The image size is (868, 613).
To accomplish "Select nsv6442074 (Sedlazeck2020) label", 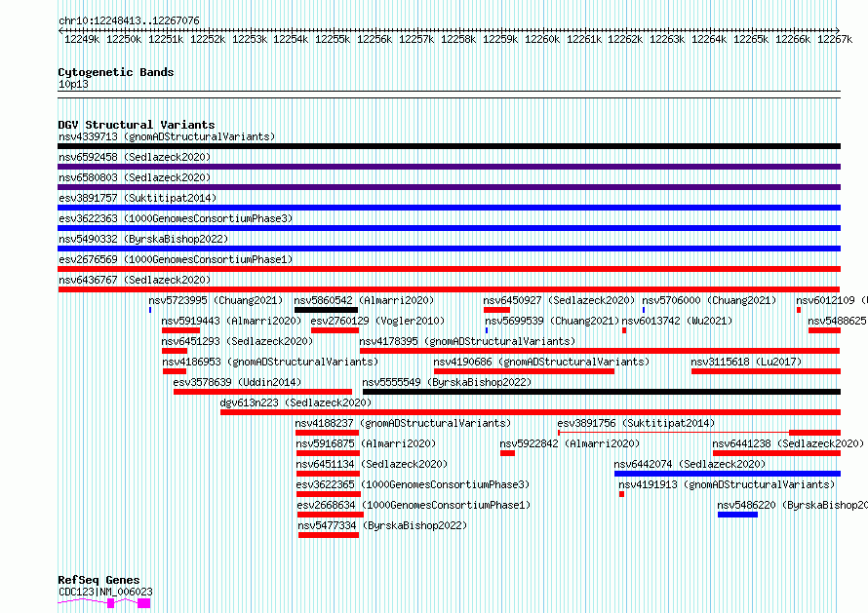I will (x=690, y=464).
